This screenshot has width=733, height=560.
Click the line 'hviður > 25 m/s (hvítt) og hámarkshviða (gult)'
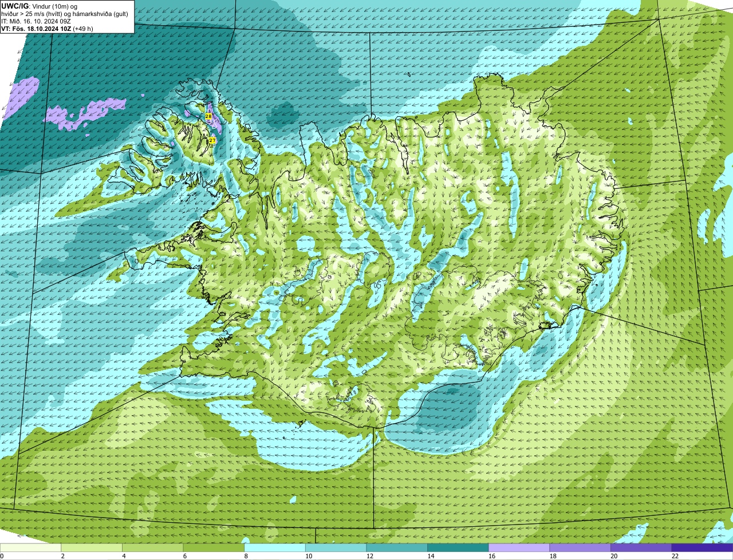coord(65,14)
